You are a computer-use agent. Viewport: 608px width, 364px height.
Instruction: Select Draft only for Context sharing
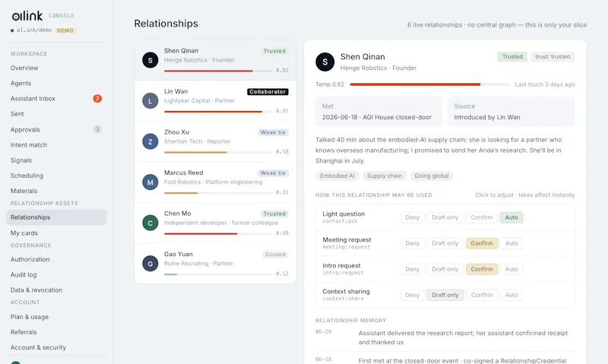click(445, 295)
